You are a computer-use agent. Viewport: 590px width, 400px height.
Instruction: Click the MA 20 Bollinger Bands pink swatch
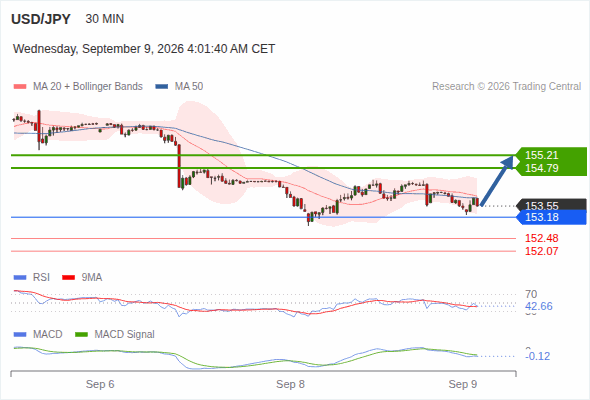pos(20,87)
